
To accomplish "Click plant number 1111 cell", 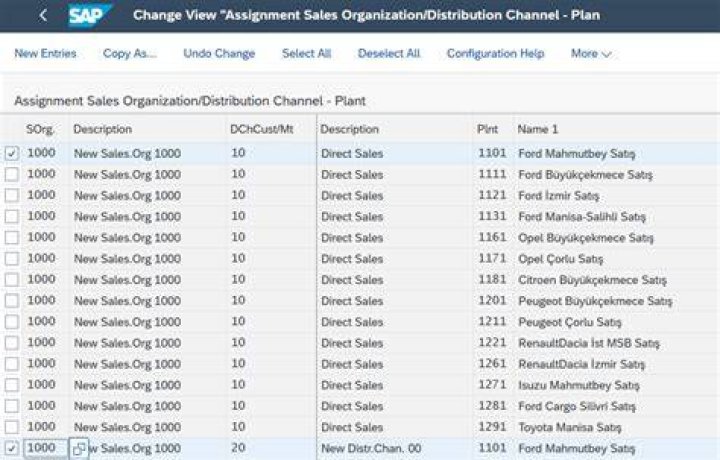I will point(492,174).
